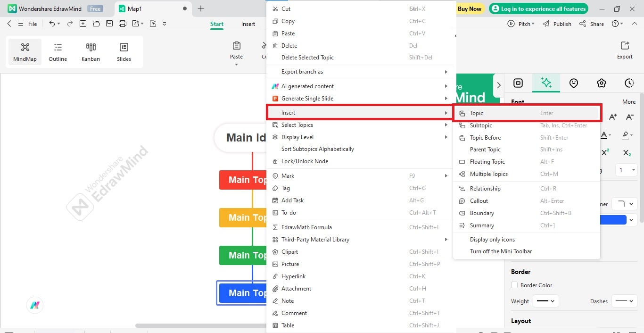Screen dimensions: 644x333
Task: Click the Export icon at top right
Action: pyautogui.click(x=625, y=50)
